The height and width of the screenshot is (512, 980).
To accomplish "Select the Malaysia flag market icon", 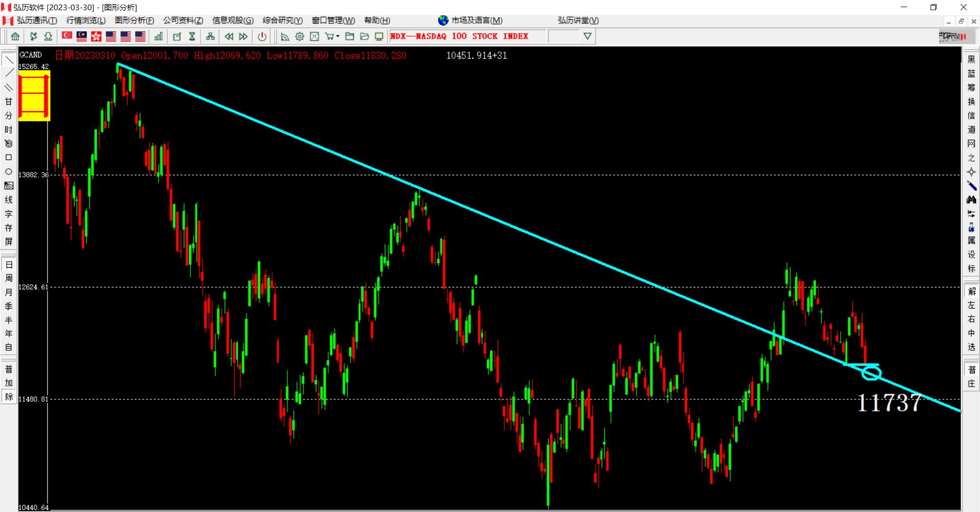I will tap(82, 36).
